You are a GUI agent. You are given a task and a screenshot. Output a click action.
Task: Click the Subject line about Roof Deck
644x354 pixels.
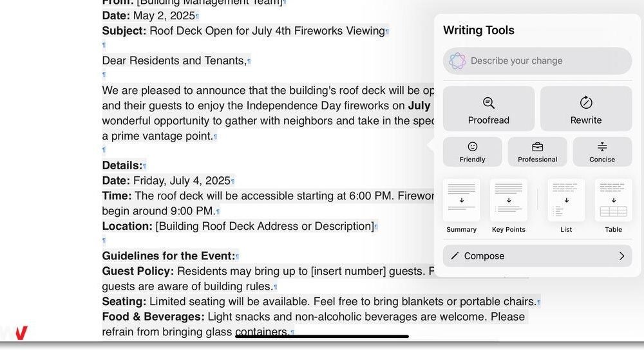pyautogui.click(x=243, y=31)
